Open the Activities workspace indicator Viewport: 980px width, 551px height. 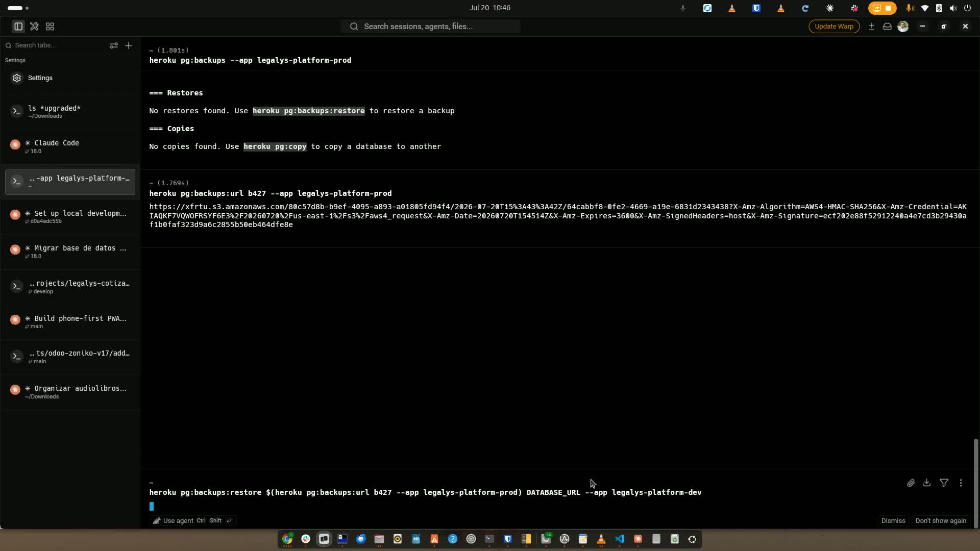pos(18,8)
